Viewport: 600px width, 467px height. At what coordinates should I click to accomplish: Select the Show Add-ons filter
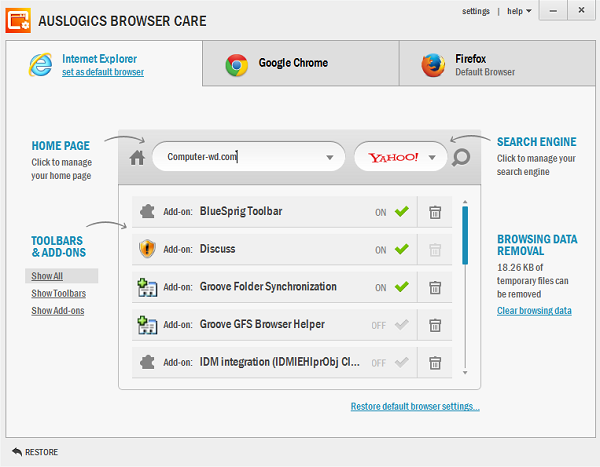click(x=58, y=311)
